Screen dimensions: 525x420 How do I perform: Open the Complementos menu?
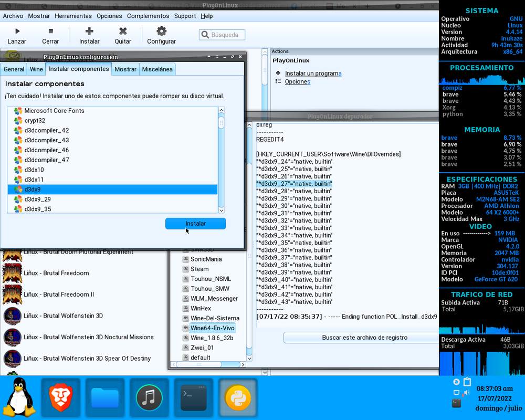(x=148, y=16)
